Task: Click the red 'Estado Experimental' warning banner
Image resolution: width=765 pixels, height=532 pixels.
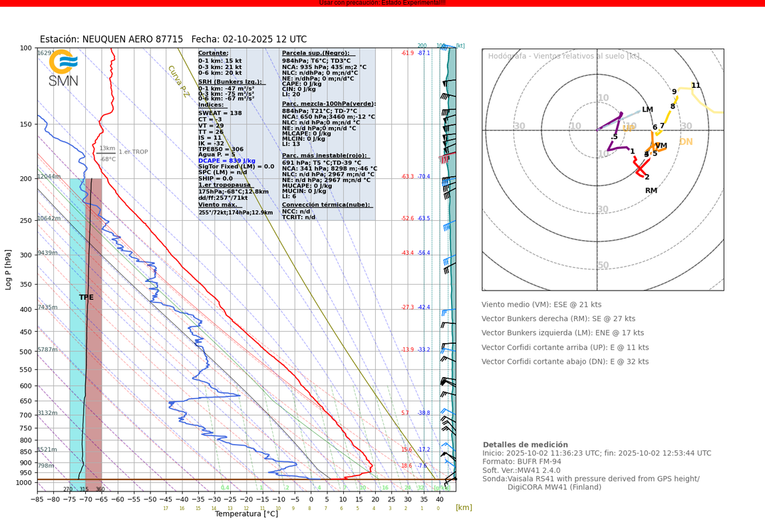Action: (382, 3)
